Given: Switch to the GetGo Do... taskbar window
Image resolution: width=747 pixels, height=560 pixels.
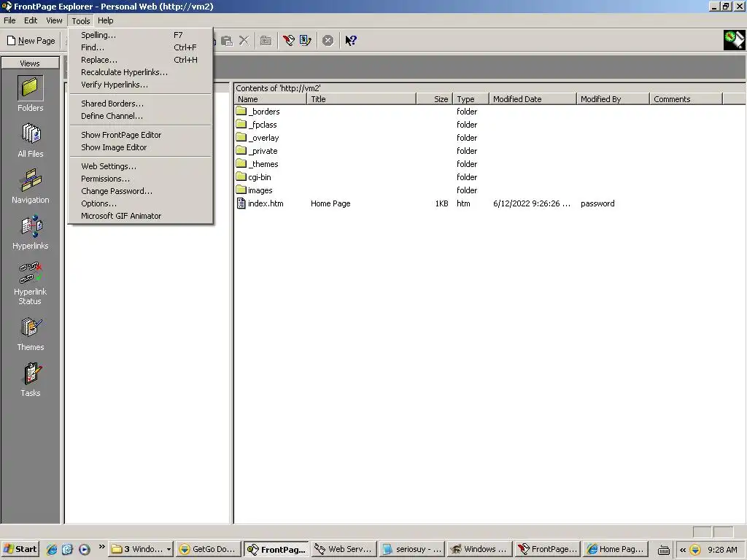Looking at the screenshot, I should pyautogui.click(x=208, y=549).
